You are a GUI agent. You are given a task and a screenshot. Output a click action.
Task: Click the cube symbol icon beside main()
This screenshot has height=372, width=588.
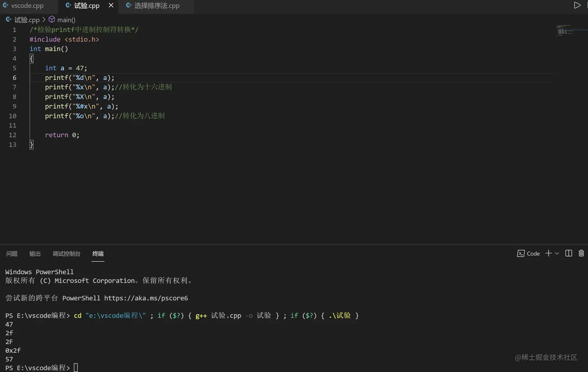coord(51,19)
